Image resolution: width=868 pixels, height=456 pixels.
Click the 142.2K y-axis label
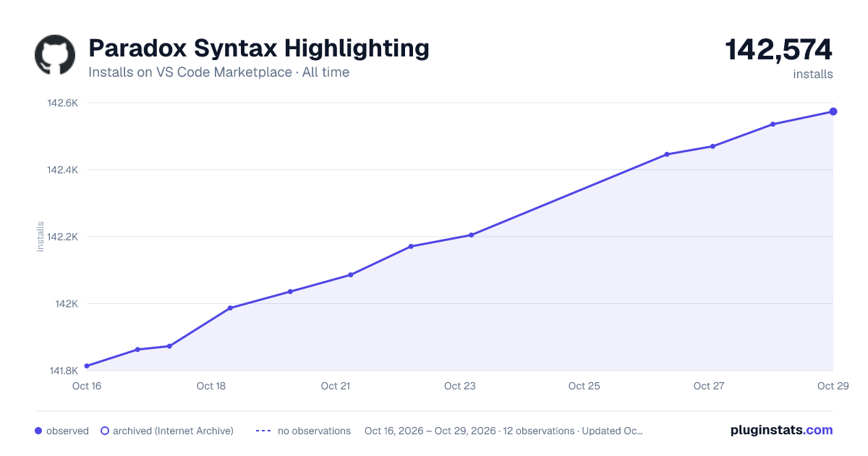coord(62,237)
